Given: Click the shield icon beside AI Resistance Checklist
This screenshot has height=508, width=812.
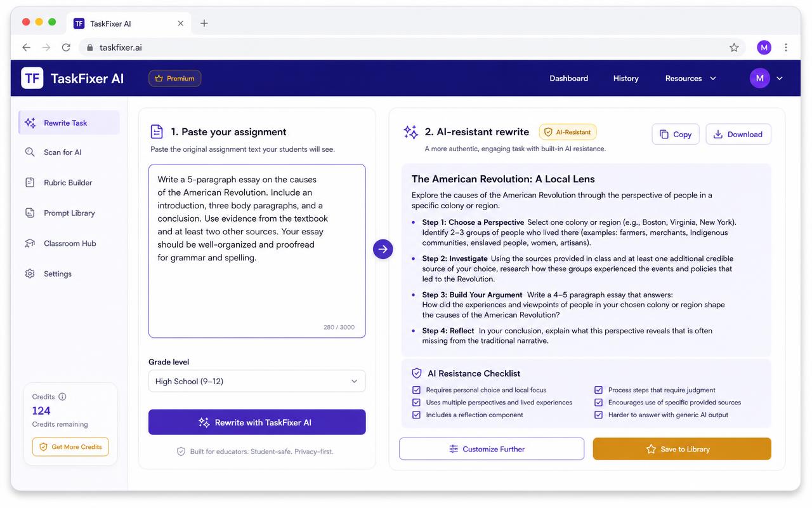Looking at the screenshot, I should (417, 373).
